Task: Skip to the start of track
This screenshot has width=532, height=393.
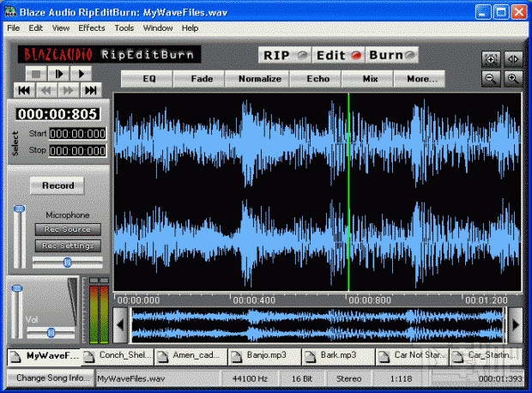Action: (x=23, y=90)
